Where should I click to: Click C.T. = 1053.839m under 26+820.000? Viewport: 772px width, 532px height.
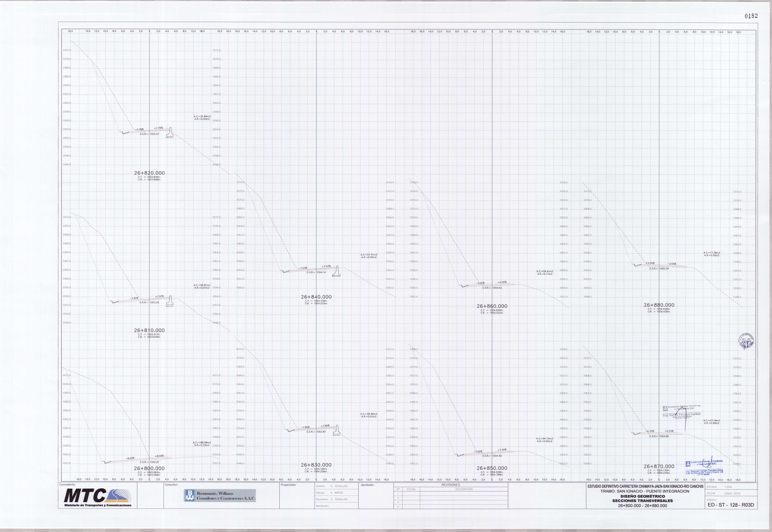(149, 177)
